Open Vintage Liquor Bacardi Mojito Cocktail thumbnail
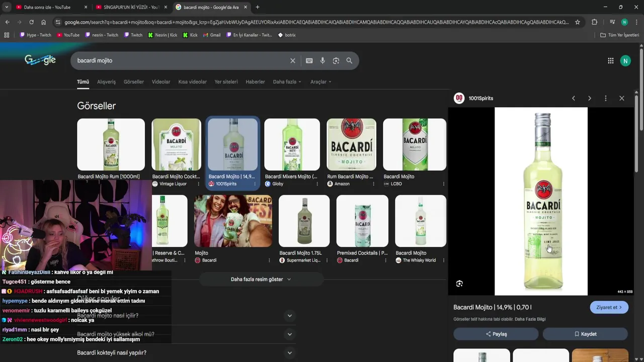 tap(176, 145)
